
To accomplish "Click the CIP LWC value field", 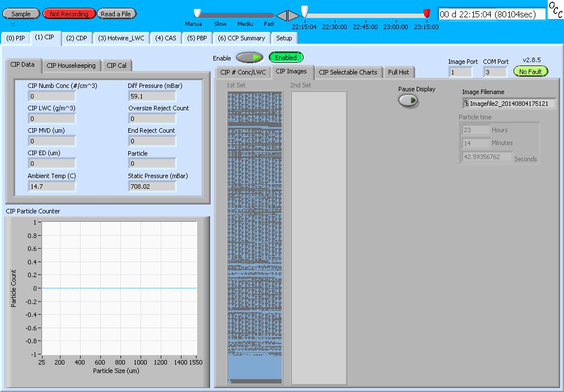I will tap(52, 118).
